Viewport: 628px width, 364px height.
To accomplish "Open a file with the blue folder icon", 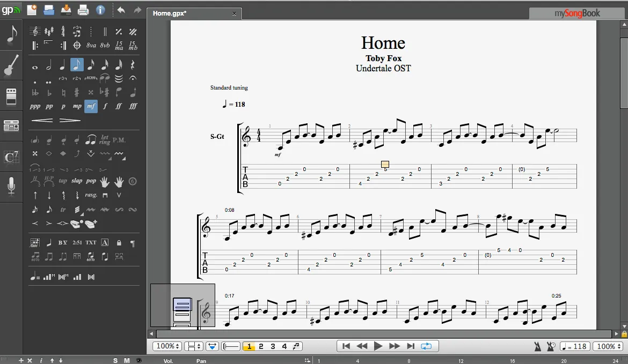I will click(x=49, y=10).
